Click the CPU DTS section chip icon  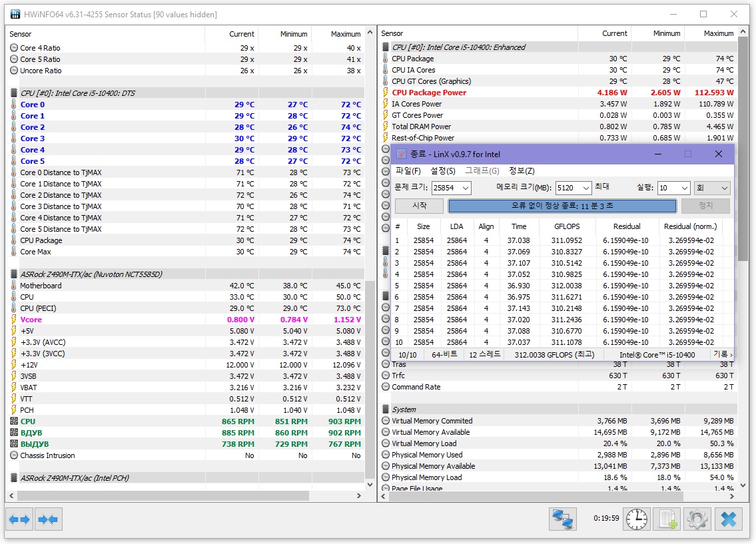(x=13, y=93)
